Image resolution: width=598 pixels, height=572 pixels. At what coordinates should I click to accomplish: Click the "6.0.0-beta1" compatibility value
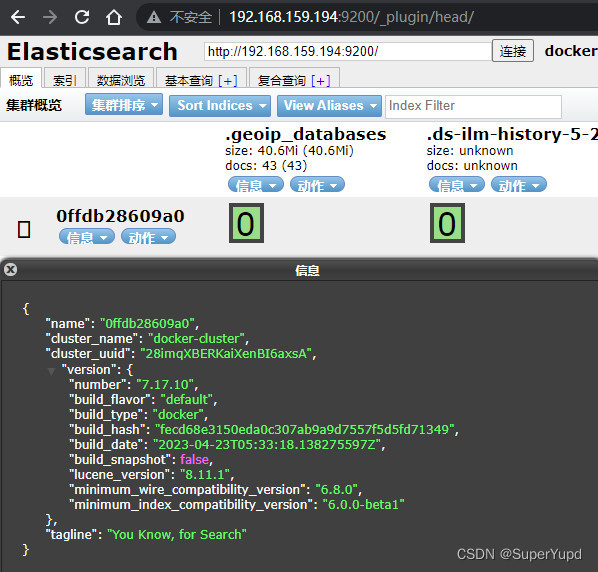pyautogui.click(x=363, y=505)
